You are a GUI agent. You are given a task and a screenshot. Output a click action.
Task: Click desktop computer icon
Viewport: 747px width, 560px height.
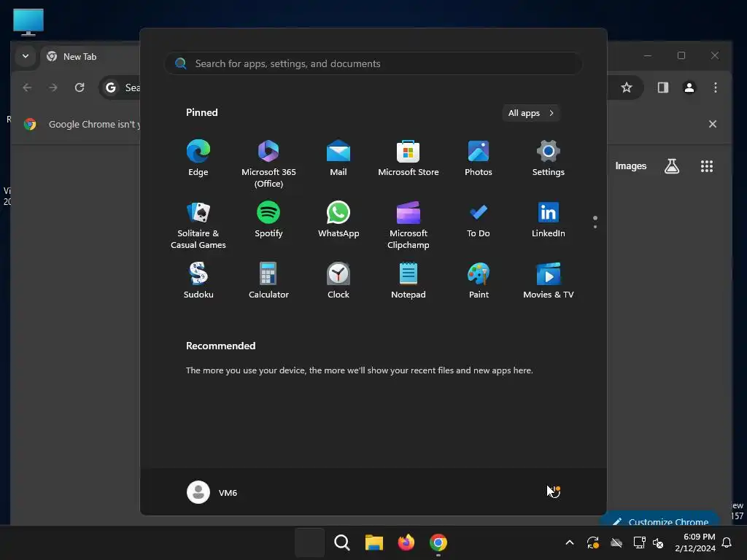coord(28,22)
